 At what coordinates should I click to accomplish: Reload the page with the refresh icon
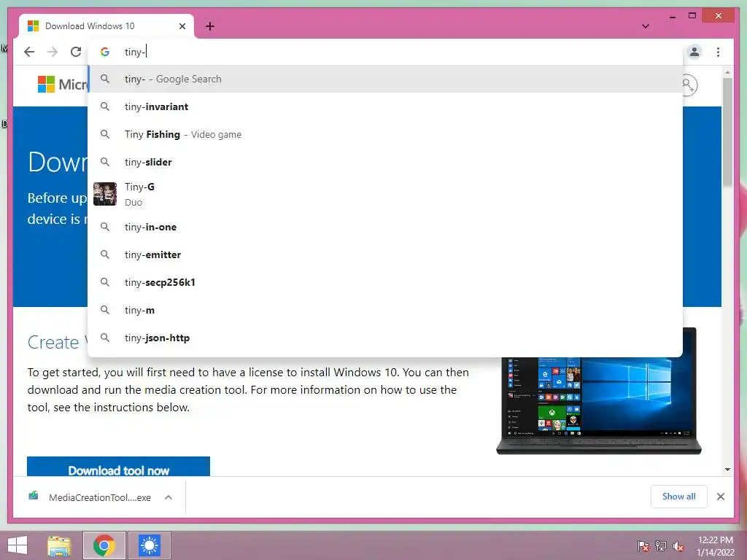tap(76, 52)
